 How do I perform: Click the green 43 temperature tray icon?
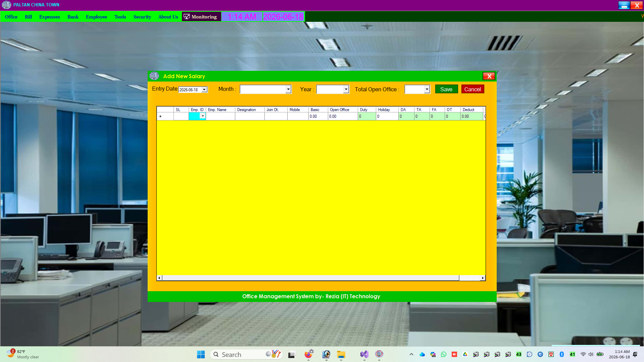519,354
